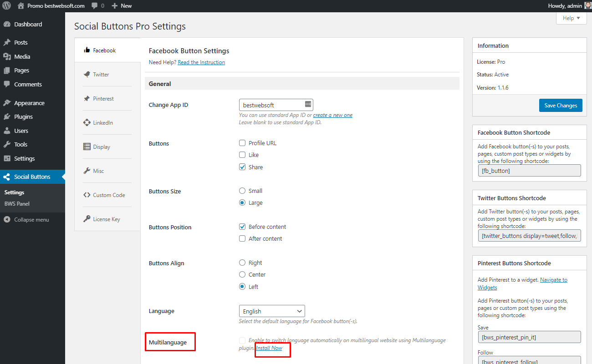Click the Plugins plug icon
Screen dimensions: 592x364
(x=7, y=117)
